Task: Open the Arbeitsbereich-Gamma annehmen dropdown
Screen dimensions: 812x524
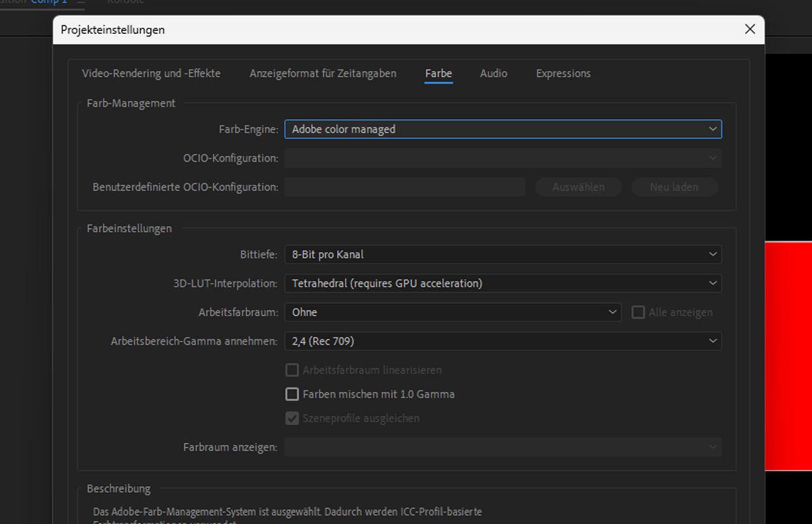Action: (503, 341)
